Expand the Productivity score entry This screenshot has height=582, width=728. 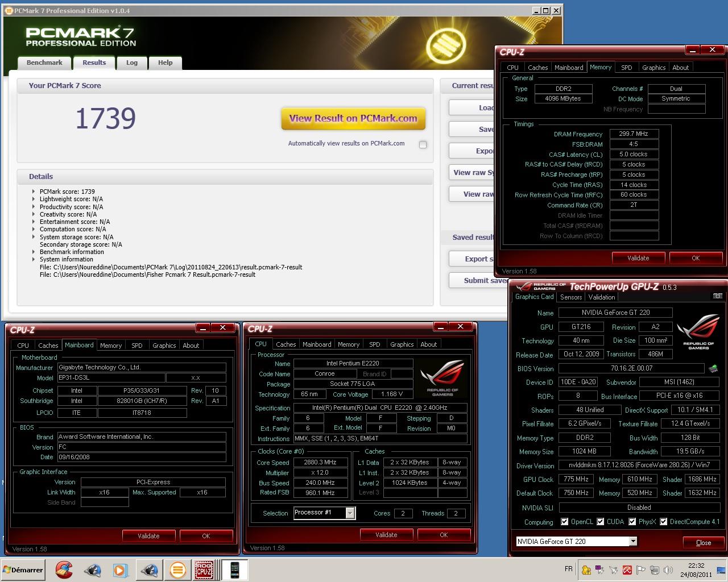tap(34, 207)
